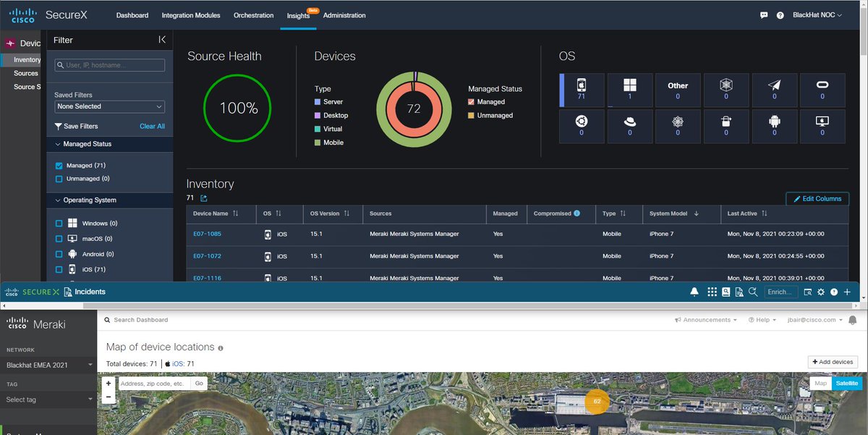Click the map zoom in plus button
Screen dimensions: 868x435
tap(109, 384)
